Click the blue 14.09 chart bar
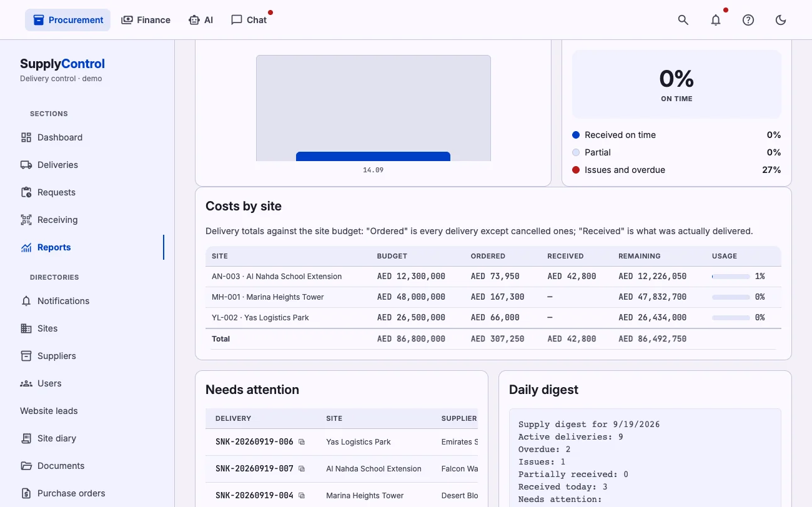Viewport: 812px width, 507px height. pos(373,156)
